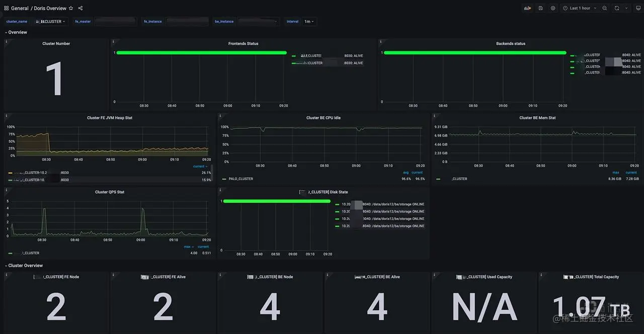Viewport: 644px width, 334px height.
Task: Share the dashboard via share icon
Action: point(80,8)
